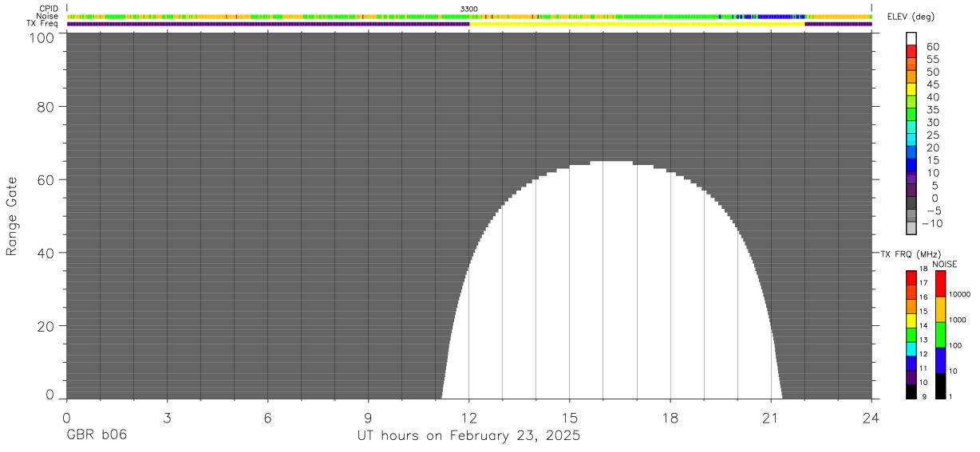The image size is (980, 452).
Task: Click the '100' label on NOISE legend
Action: point(956,346)
